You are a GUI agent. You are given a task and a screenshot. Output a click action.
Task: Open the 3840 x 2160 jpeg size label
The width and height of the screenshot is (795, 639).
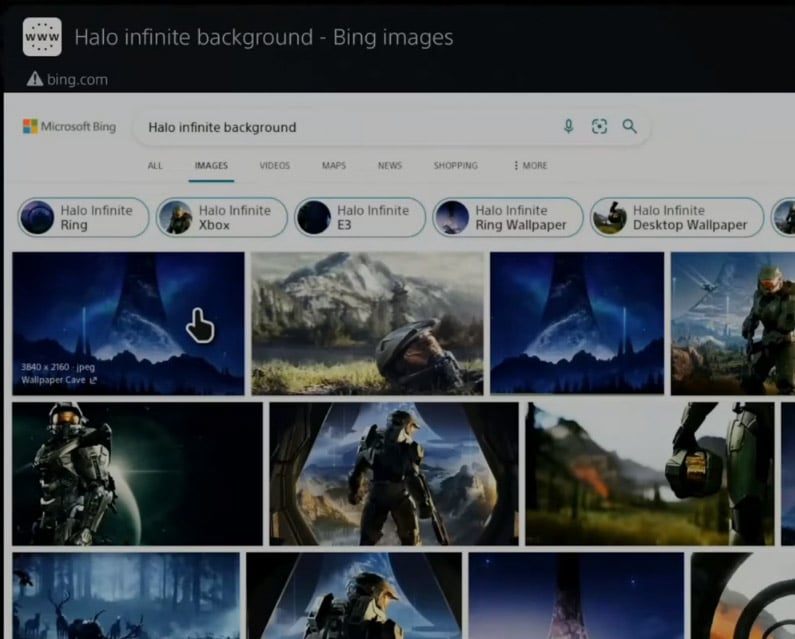pos(58,367)
